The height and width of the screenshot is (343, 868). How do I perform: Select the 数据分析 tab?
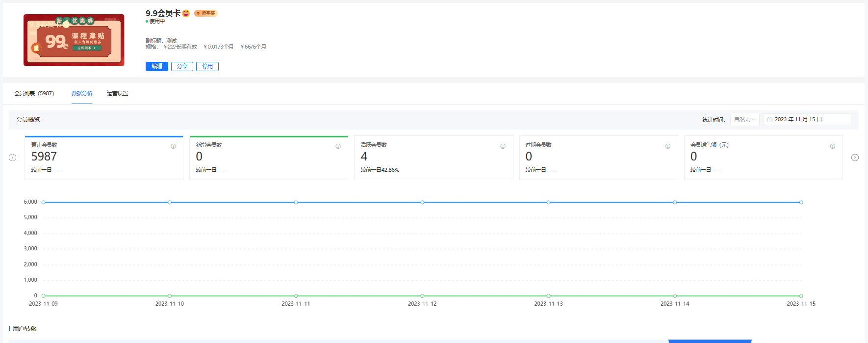pyautogui.click(x=82, y=93)
